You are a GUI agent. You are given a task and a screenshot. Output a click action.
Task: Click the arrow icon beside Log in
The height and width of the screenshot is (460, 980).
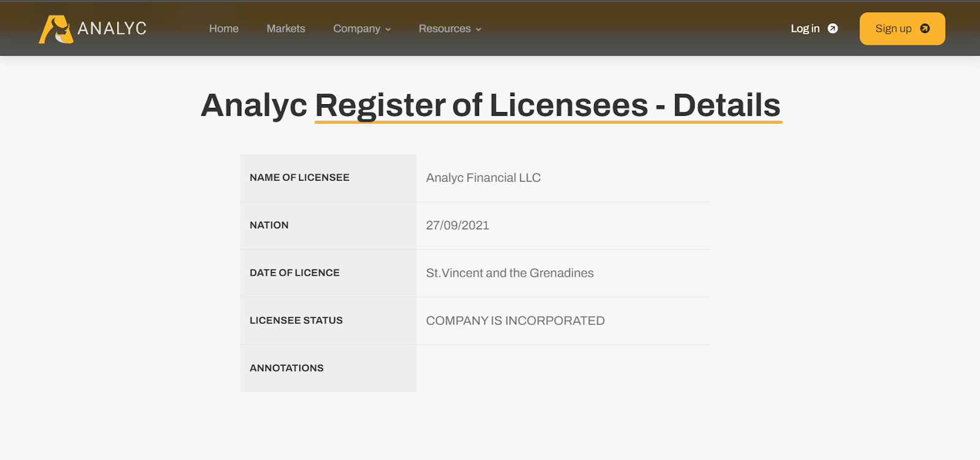(x=833, y=29)
